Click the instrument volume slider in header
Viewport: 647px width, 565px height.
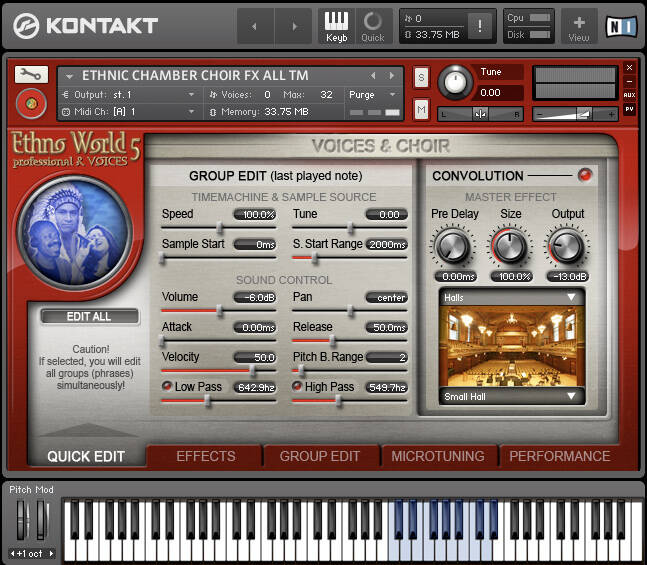575,114
